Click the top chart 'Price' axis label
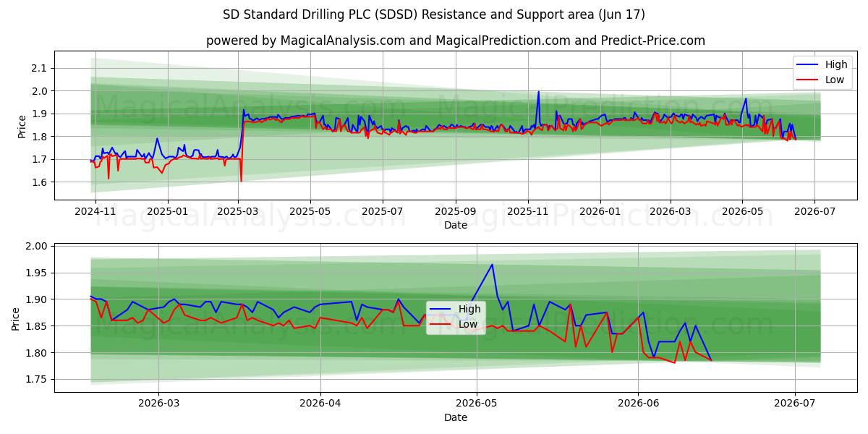 (x=22, y=126)
